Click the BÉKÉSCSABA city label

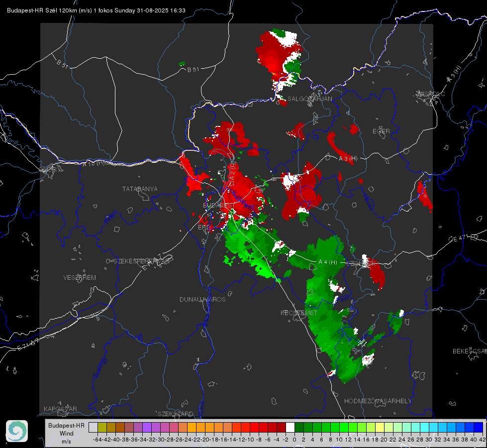coord(470,351)
